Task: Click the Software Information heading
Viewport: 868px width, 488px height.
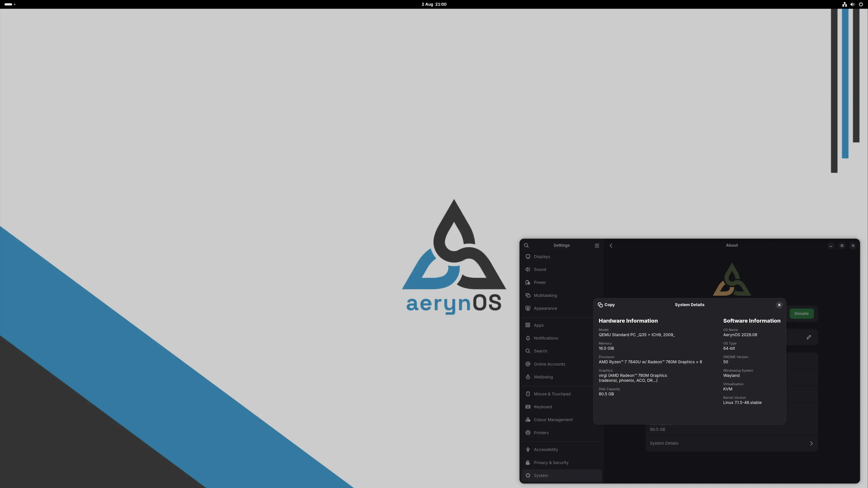Action: click(x=752, y=321)
